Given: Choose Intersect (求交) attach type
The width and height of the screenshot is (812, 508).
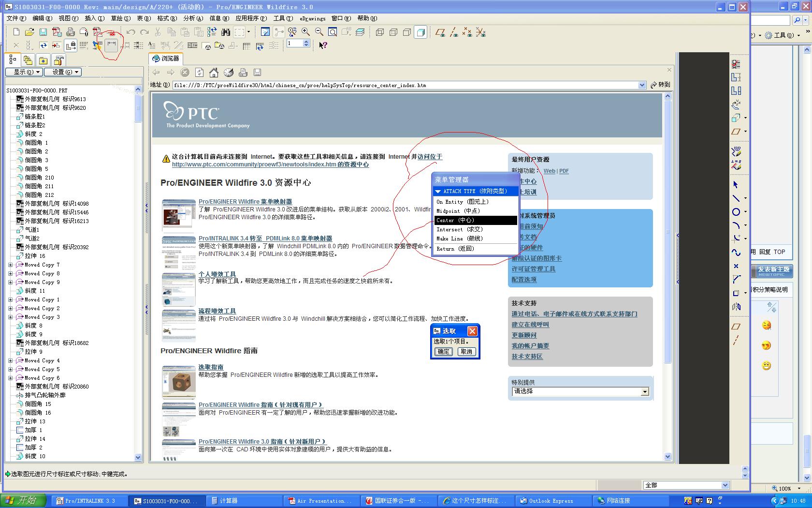Looking at the screenshot, I should [x=475, y=229].
